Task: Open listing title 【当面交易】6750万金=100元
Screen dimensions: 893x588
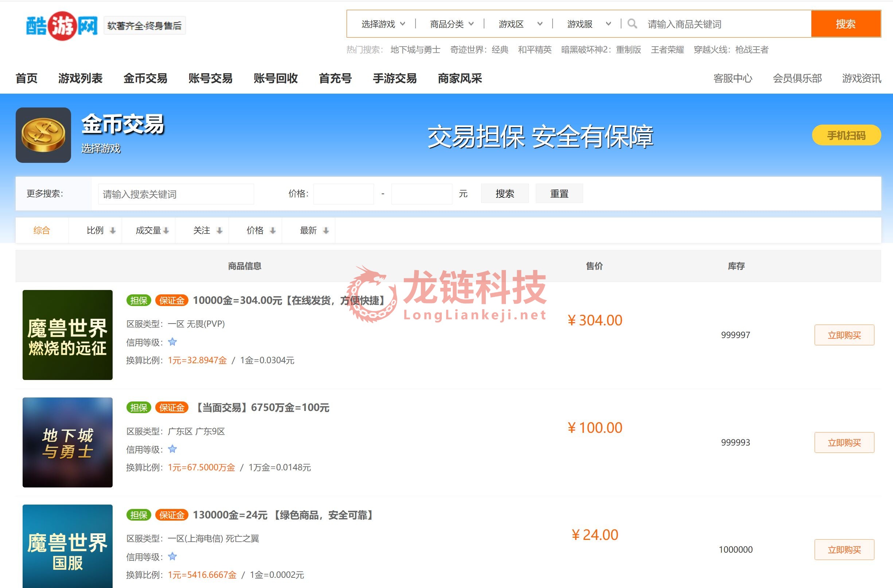Action: coord(262,408)
